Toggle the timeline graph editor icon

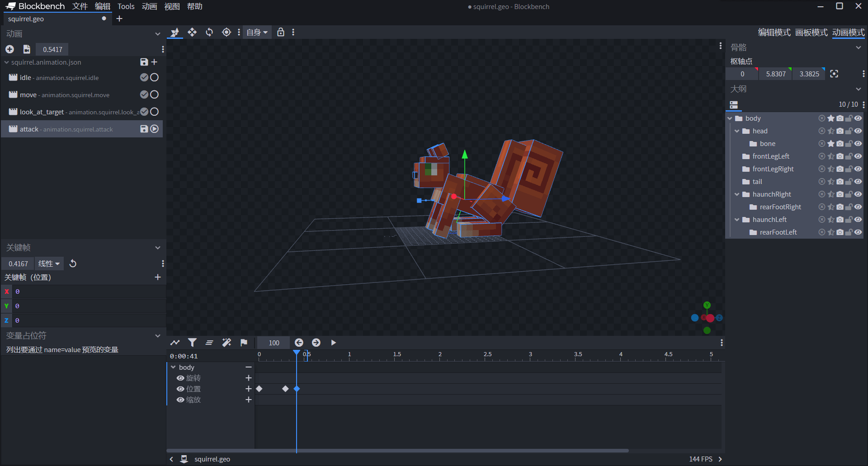175,343
